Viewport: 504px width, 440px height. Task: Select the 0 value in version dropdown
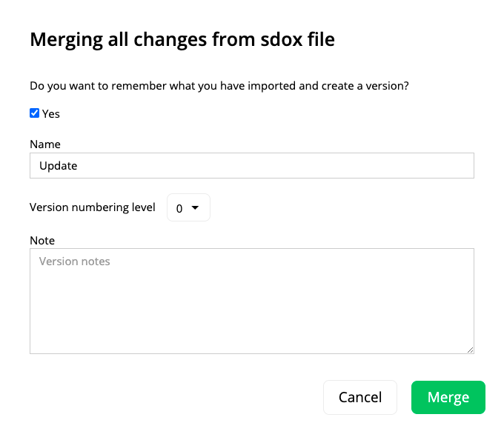[x=179, y=208]
